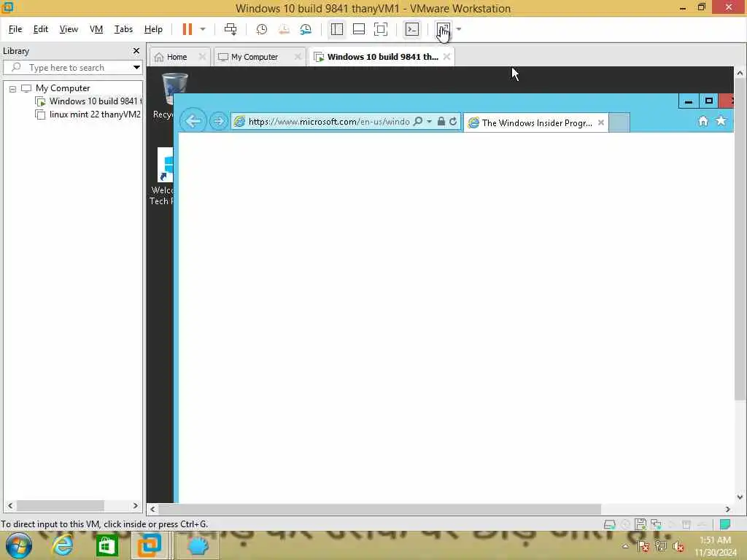Open the Help menu
747x560 pixels.
(x=153, y=29)
